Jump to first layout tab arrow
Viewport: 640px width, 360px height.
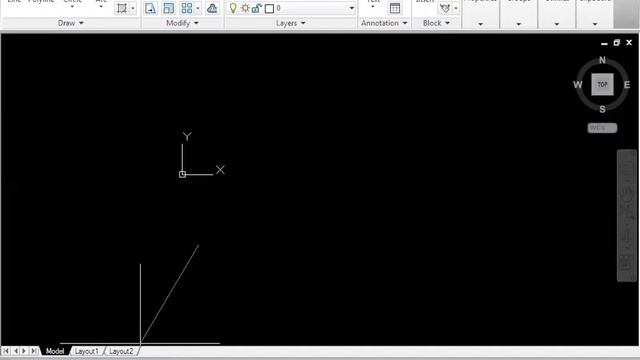(6, 351)
